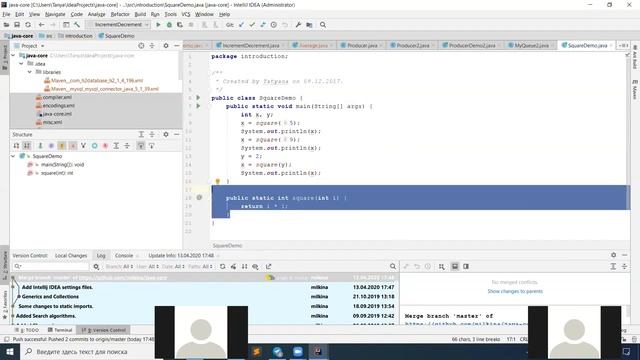
Task: Click the Project panel locate-file target icon
Action: pos(141,46)
